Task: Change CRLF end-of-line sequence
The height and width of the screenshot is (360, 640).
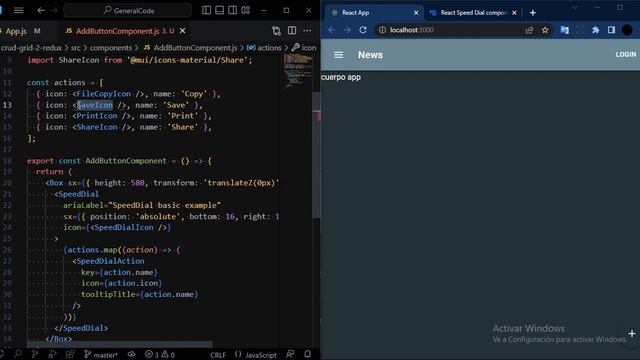Action: pyautogui.click(x=218, y=355)
